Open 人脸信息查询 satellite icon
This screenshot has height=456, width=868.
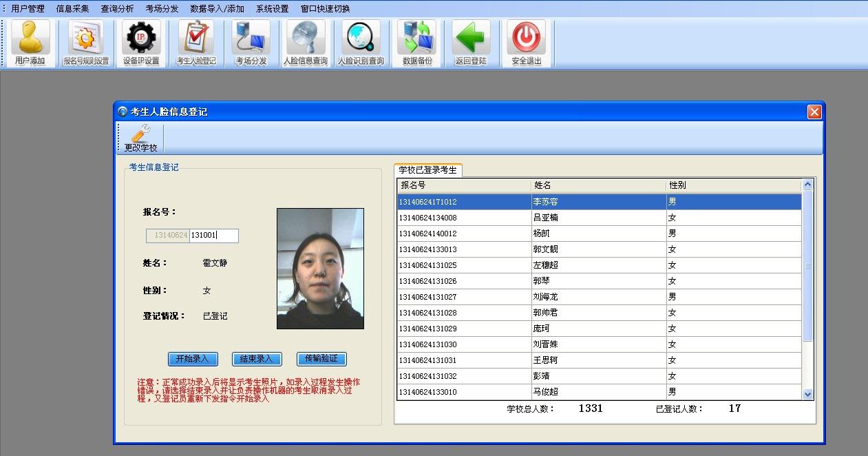306,43
